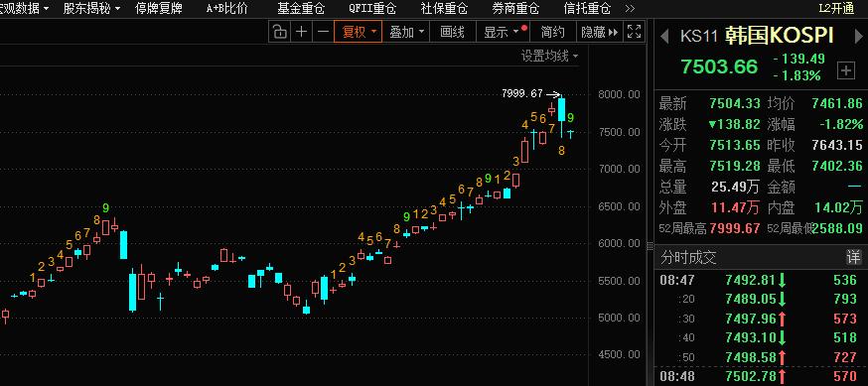Click 涨跌 value 138.82
Screen dimensions: 868x386
coord(735,124)
